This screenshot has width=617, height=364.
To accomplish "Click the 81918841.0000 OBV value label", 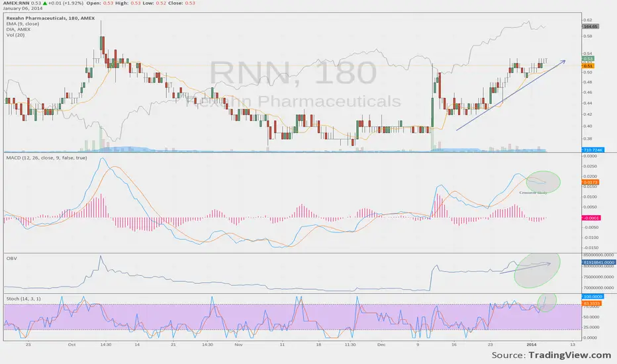I will click(x=598, y=262).
